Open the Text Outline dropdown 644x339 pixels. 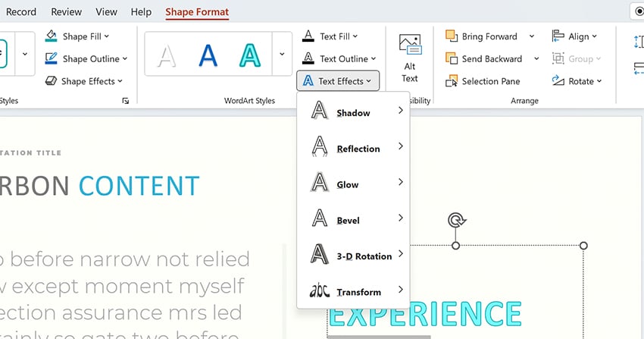tap(339, 58)
